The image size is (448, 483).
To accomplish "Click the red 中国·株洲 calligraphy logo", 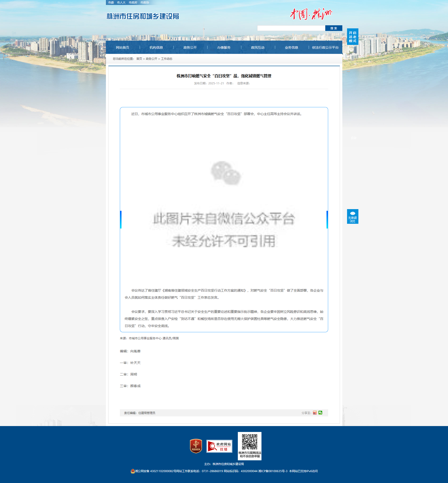I will coord(311,14).
